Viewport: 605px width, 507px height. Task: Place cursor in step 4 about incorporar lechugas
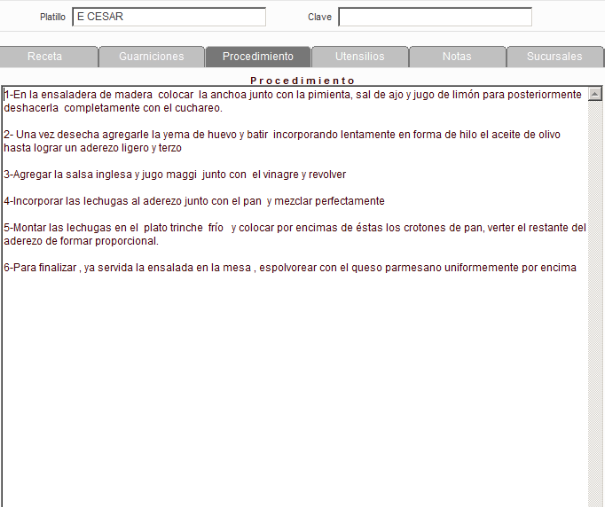pyautogui.click(x=194, y=201)
